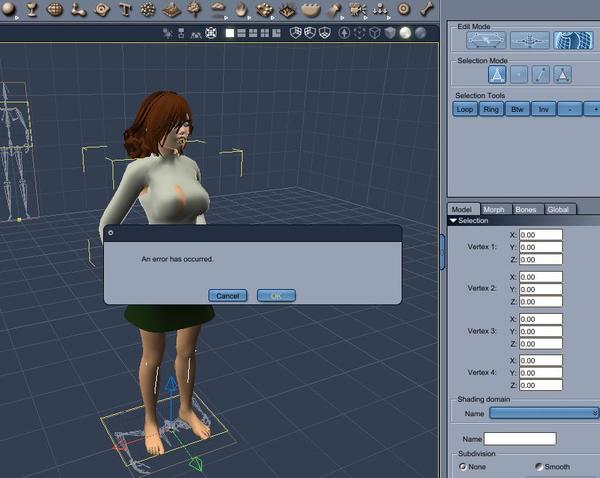600x478 pixels.
Task: Enable the wireframe globe Edit Mode button
Action: [x=573, y=40]
